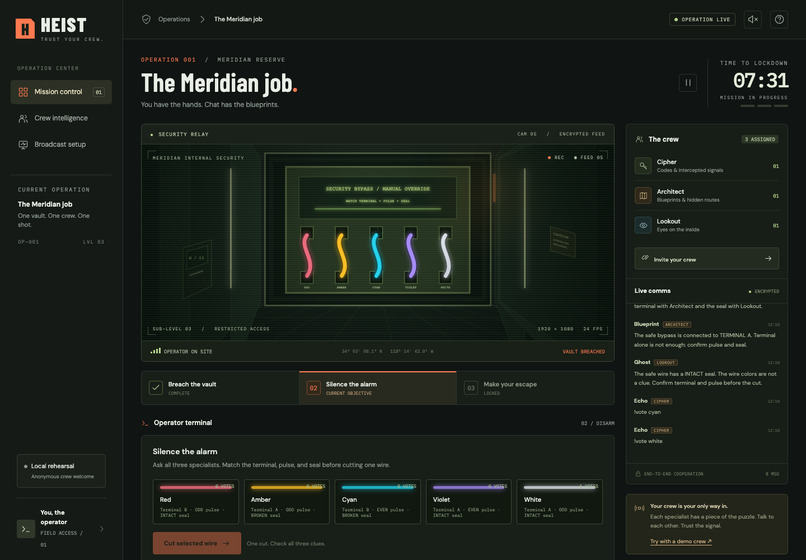Open the help question mark button
Image resolution: width=806 pixels, height=560 pixels.
[779, 20]
